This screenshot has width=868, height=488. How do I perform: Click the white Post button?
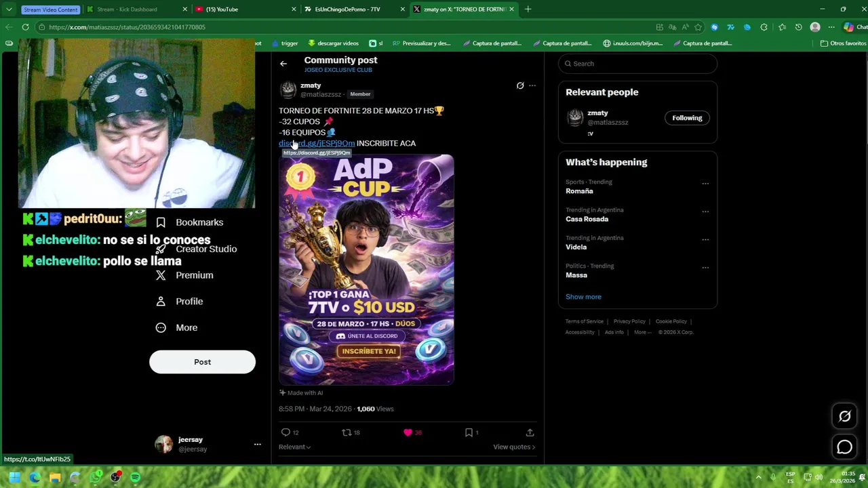click(202, 362)
